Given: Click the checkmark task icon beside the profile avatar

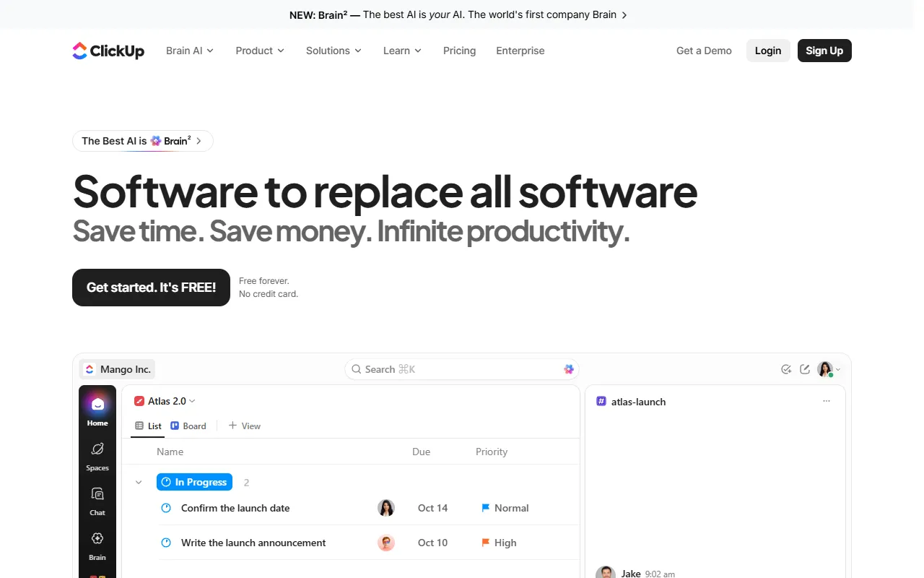Looking at the screenshot, I should coord(786,369).
